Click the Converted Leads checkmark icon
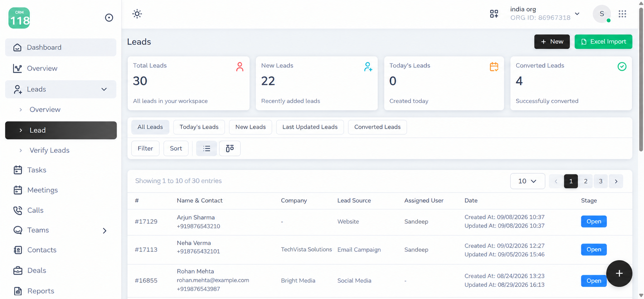 click(622, 67)
